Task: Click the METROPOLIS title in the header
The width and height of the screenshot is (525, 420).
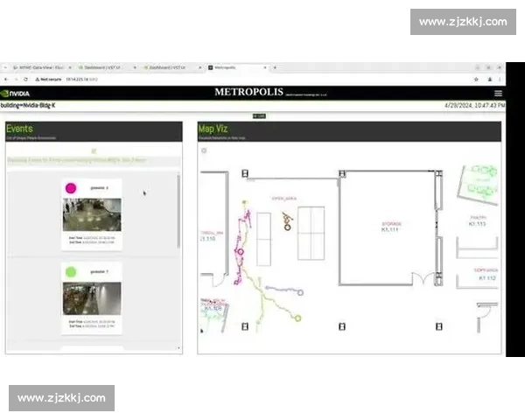Action: [249, 92]
